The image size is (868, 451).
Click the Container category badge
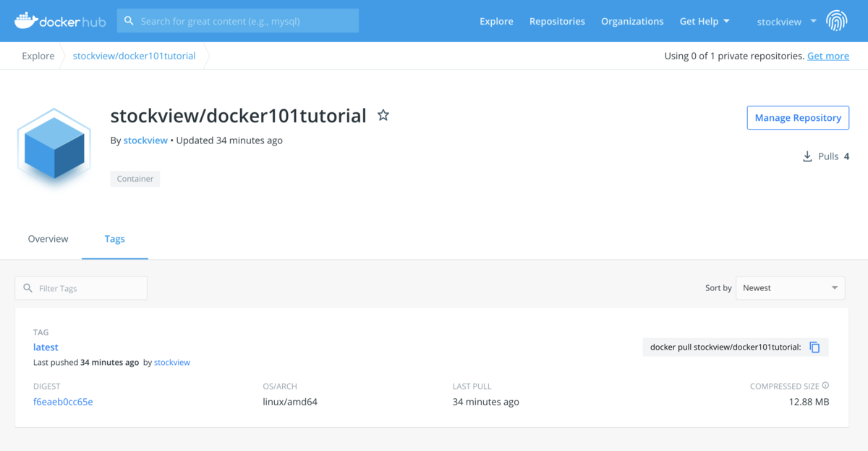[x=135, y=179]
